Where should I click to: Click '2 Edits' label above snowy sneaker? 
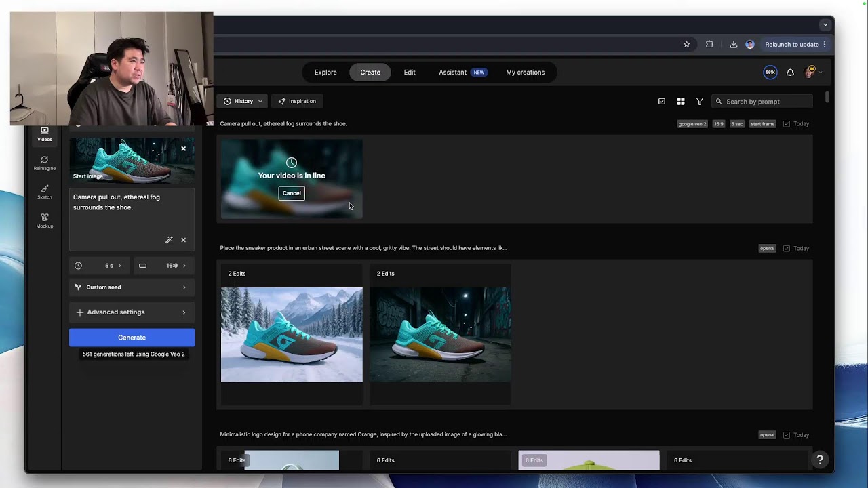pos(237,274)
